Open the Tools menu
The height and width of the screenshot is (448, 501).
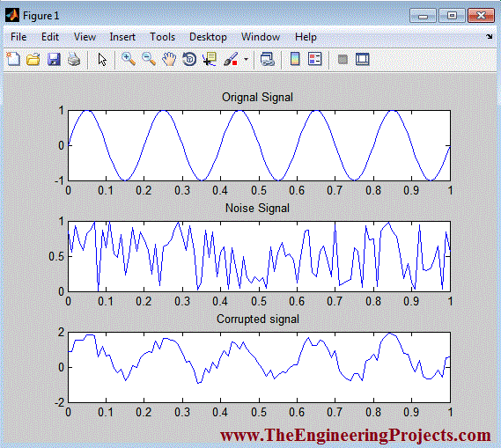[163, 37]
